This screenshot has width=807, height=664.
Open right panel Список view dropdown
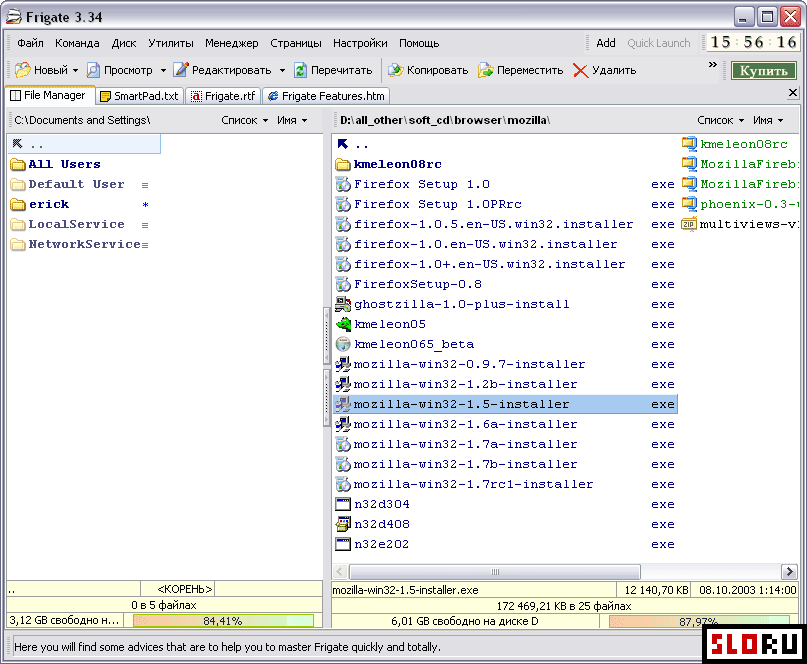(721, 120)
